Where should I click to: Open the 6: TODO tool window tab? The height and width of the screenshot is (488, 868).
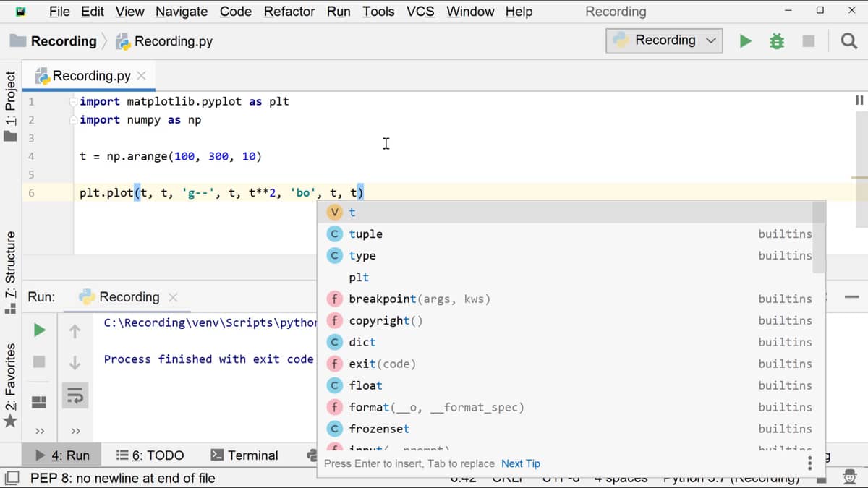click(150, 455)
